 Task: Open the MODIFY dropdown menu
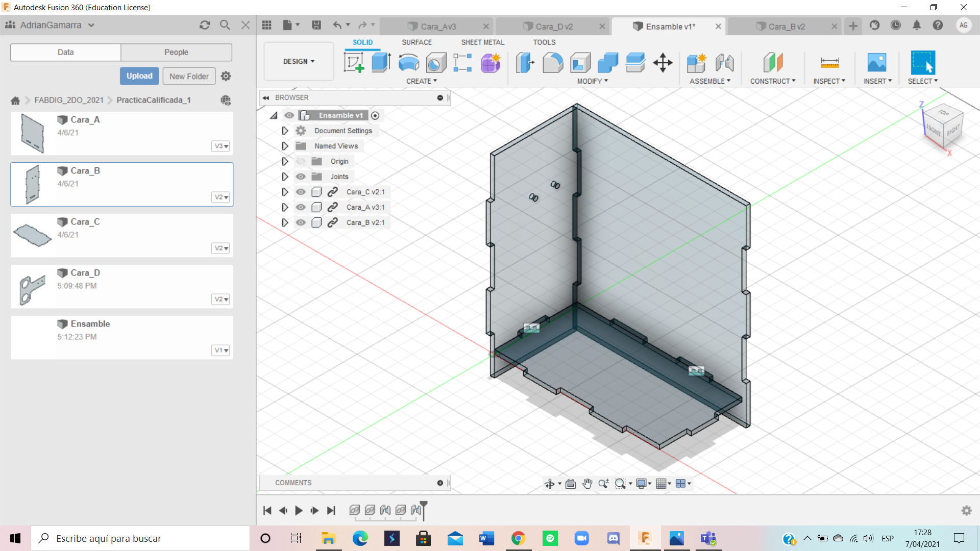(593, 81)
